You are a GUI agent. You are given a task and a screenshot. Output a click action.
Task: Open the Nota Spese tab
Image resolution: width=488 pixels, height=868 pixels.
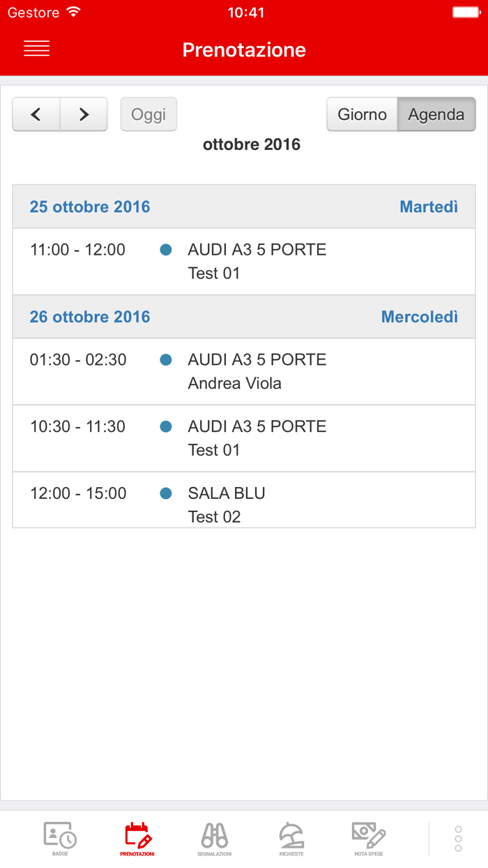369,838
